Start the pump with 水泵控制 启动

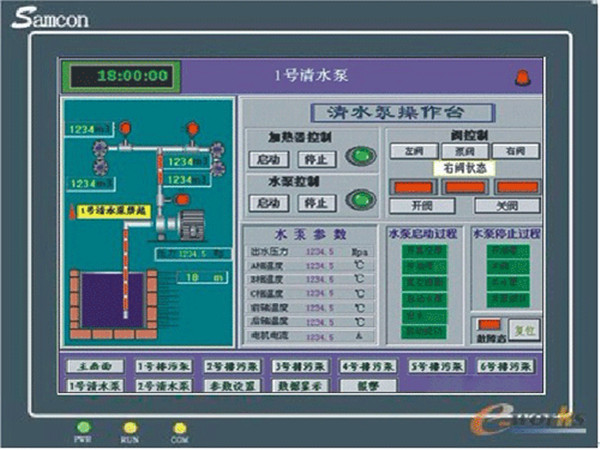tap(268, 202)
